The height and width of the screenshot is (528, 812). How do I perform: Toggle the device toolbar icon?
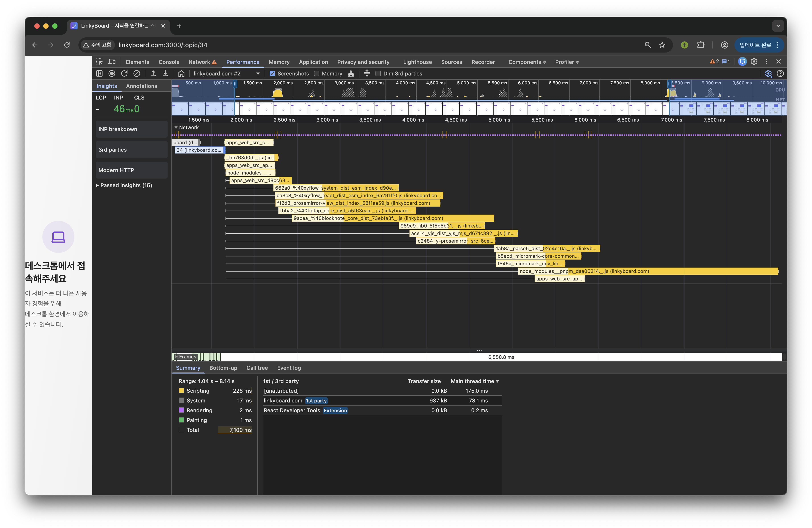point(112,62)
